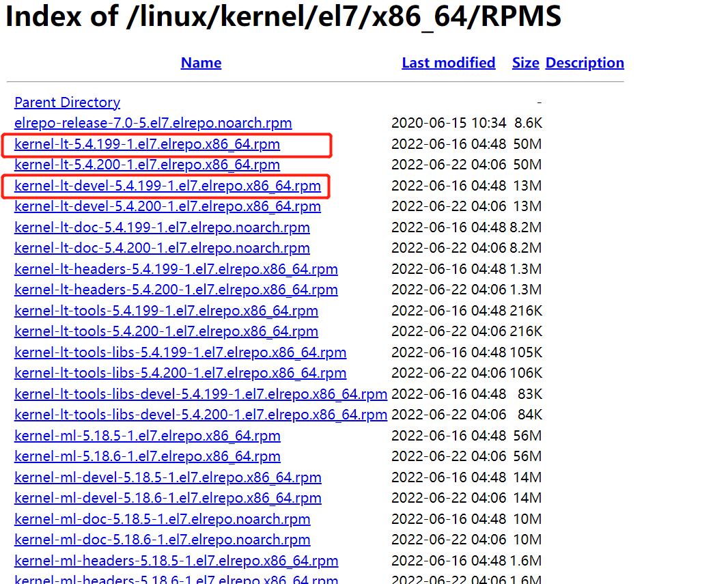
Task: Open kernel-lt-doc-5.4.199-1 noarch rpm
Action: pyautogui.click(x=162, y=227)
